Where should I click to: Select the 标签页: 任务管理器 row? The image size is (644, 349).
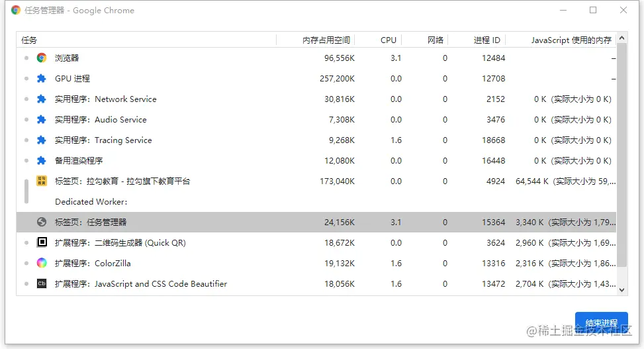pos(316,223)
